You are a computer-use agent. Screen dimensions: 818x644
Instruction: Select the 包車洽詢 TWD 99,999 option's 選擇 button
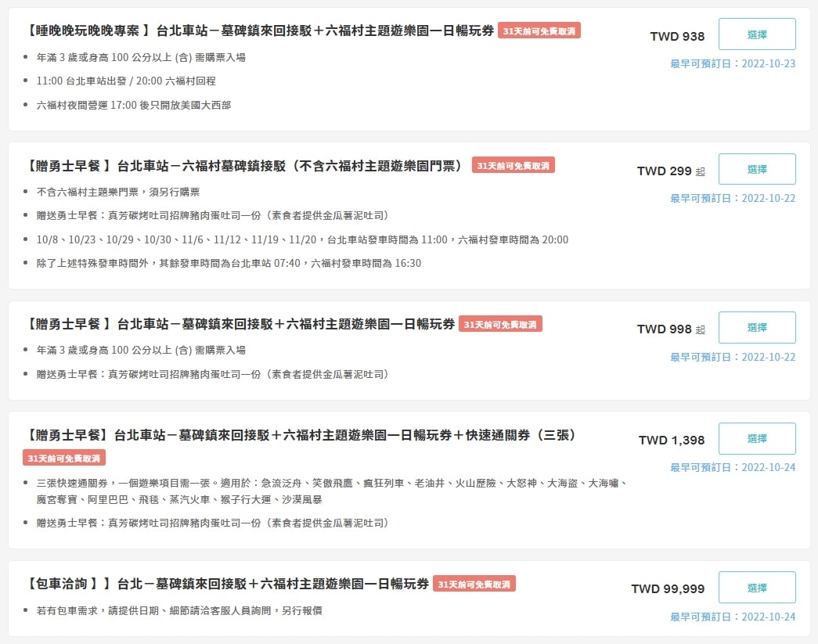point(756,587)
